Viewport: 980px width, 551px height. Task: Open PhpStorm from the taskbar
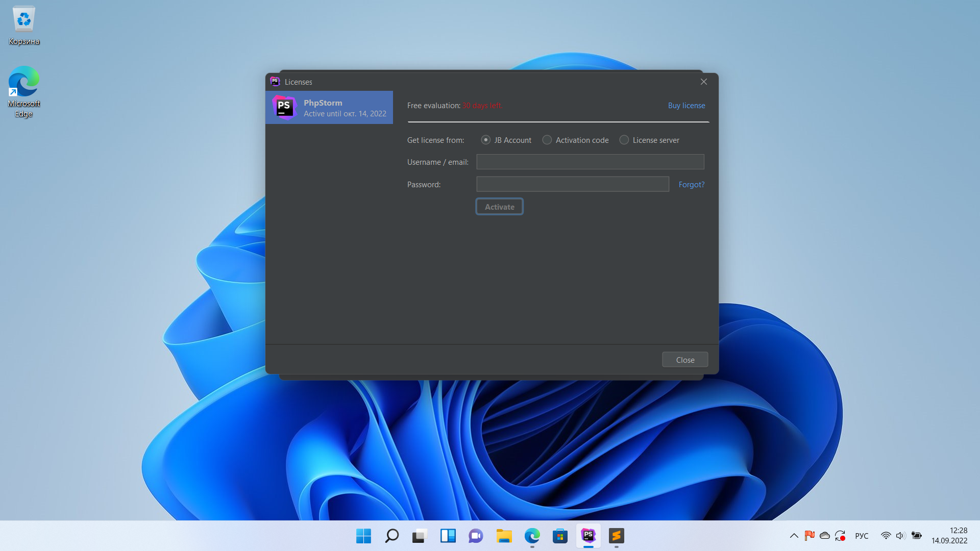coord(588,536)
